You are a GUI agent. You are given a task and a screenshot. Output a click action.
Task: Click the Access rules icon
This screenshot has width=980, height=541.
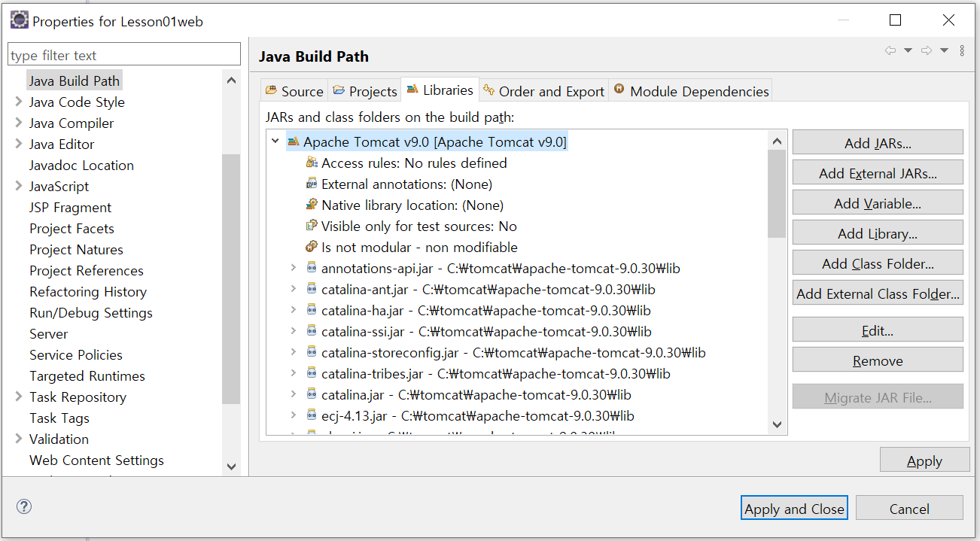point(312,163)
